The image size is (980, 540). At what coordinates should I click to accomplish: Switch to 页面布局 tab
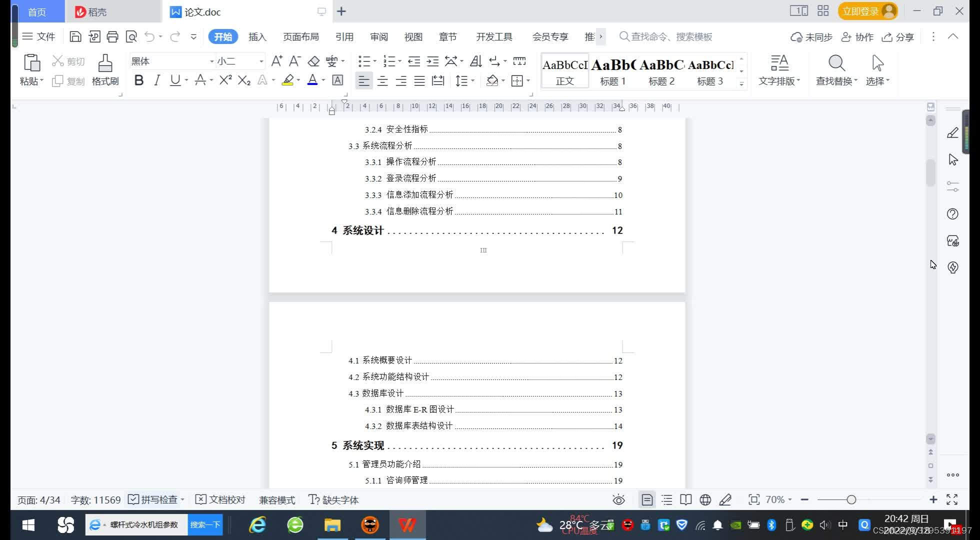301,36
